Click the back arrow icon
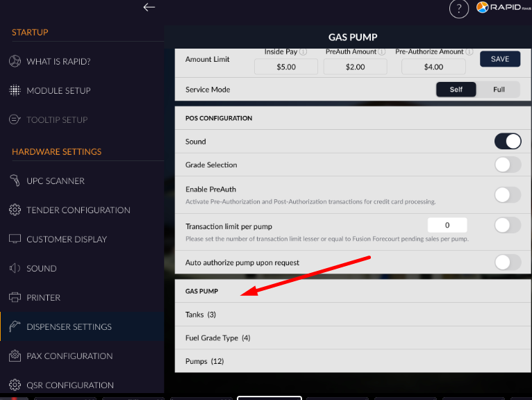Image resolution: width=532 pixels, height=400 pixels. click(x=149, y=8)
